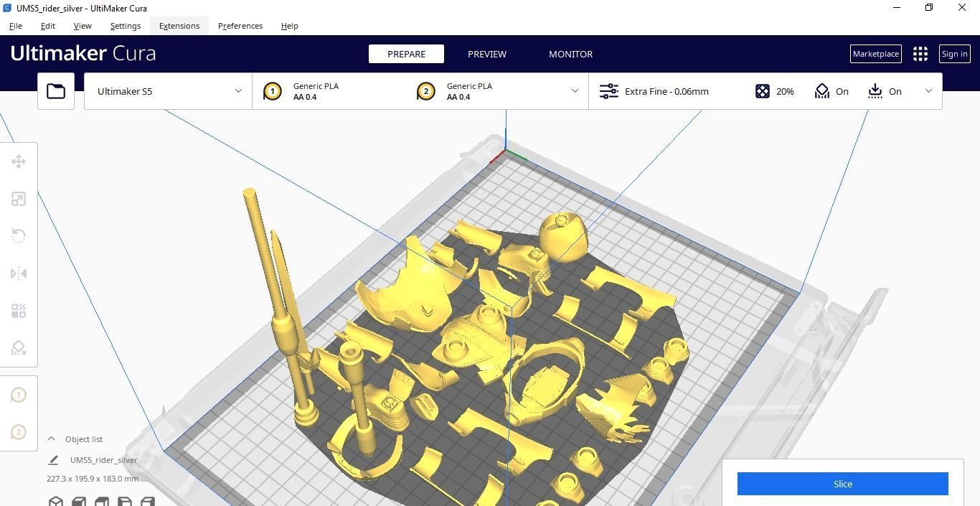980x506 pixels.
Task: Click the pencil edit icon beside model name
Action: 53,460
